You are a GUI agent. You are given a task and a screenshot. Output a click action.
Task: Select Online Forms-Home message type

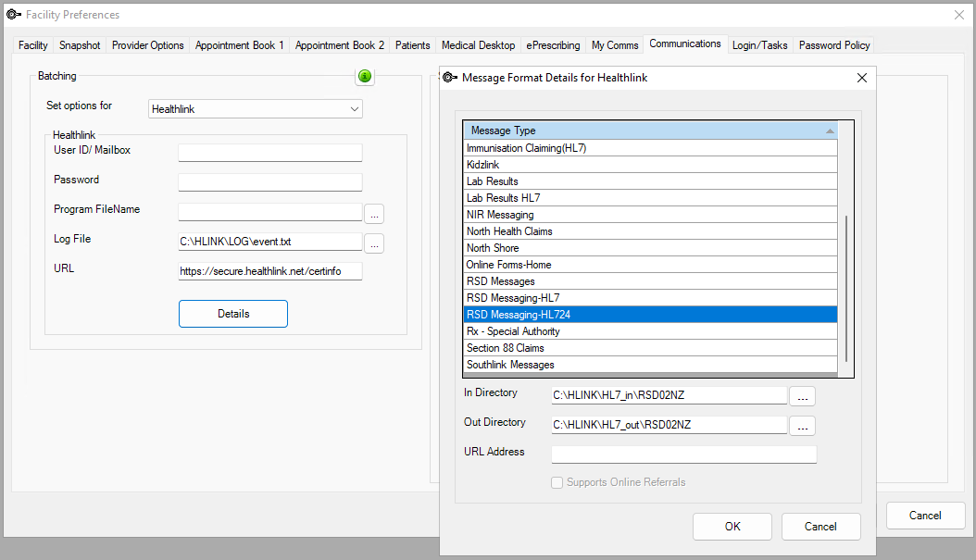(x=650, y=265)
